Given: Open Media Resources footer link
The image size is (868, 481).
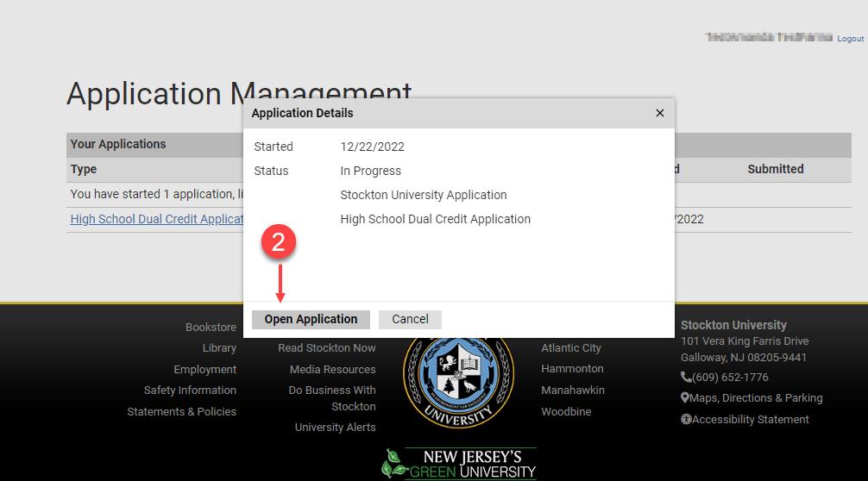Looking at the screenshot, I should (x=333, y=369).
